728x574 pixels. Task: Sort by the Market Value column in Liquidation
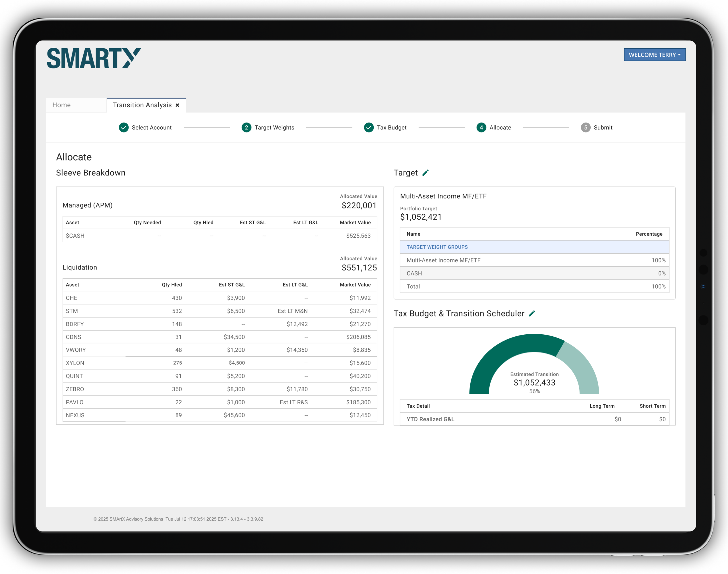click(x=355, y=285)
